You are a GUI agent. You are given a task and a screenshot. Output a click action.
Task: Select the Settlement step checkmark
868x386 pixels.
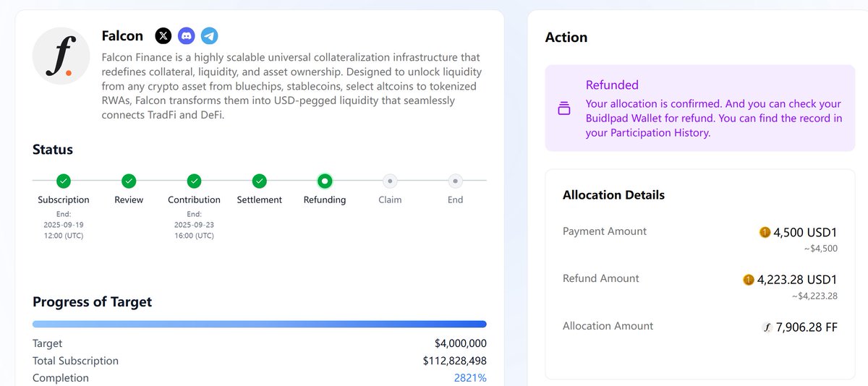pyautogui.click(x=260, y=181)
